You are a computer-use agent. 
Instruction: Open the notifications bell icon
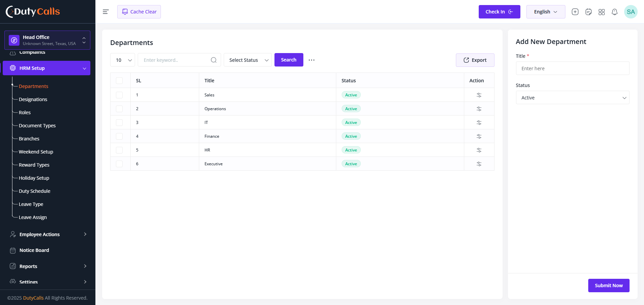[x=614, y=12]
